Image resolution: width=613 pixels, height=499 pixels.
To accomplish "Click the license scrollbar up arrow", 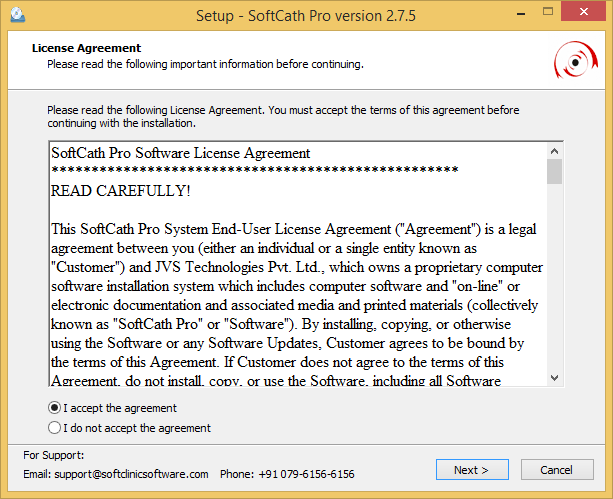I will (x=554, y=151).
